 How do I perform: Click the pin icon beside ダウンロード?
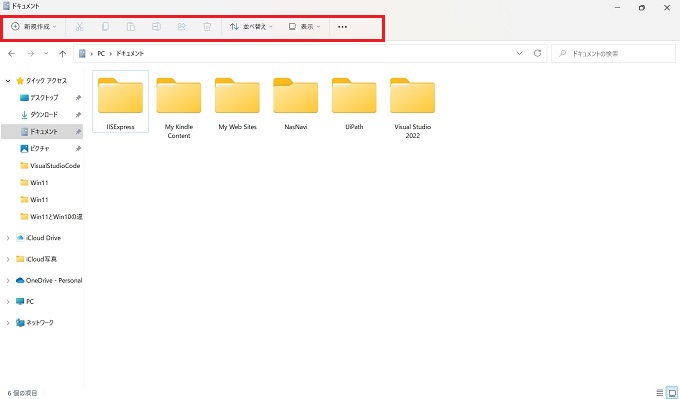click(x=78, y=115)
